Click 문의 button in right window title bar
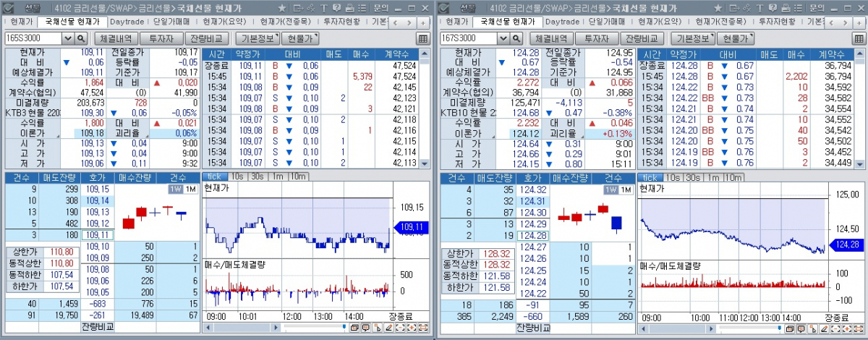Screen dimensions: 868x340 click(x=816, y=7)
